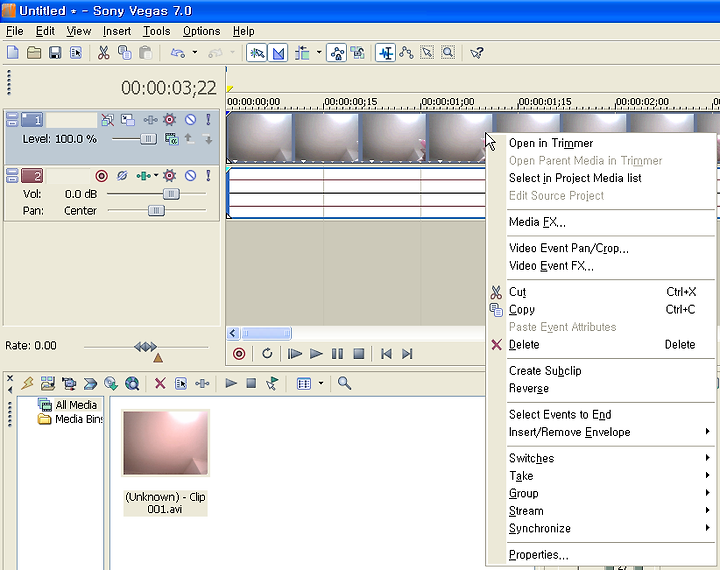This screenshot has width=720, height=570.
Task: Select the Selection Edit tool
Action: (x=427, y=53)
